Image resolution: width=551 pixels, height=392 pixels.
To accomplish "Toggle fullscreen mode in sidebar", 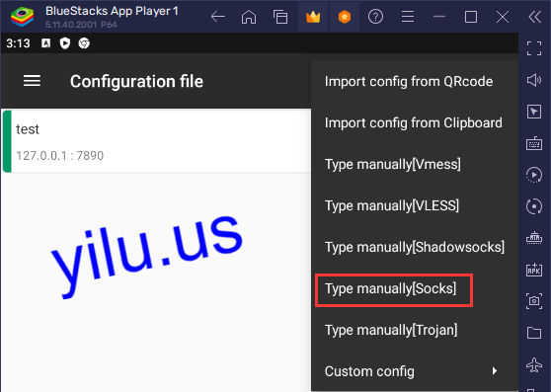I will point(534,48).
